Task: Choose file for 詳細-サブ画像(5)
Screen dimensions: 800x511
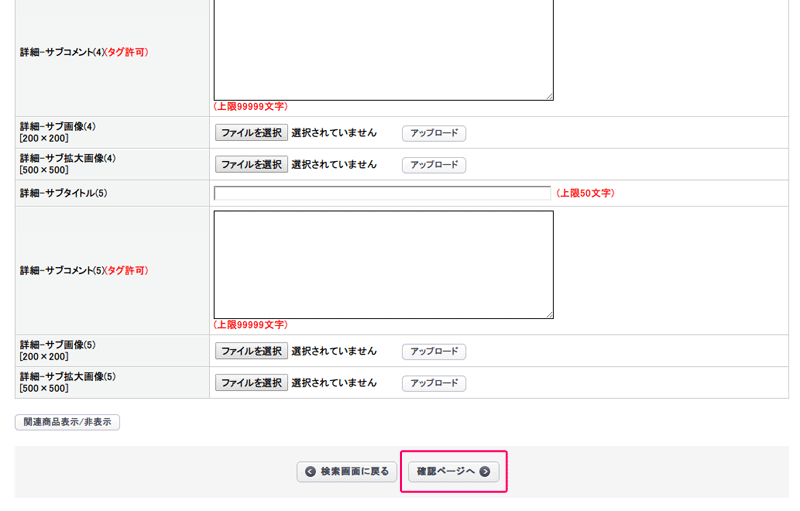Action: point(251,351)
